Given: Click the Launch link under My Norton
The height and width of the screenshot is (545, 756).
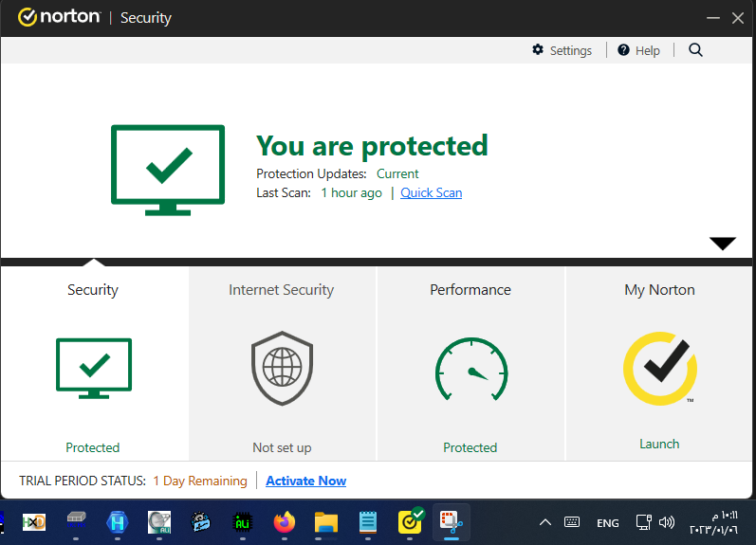Looking at the screenshot, I should pos(659,444).
